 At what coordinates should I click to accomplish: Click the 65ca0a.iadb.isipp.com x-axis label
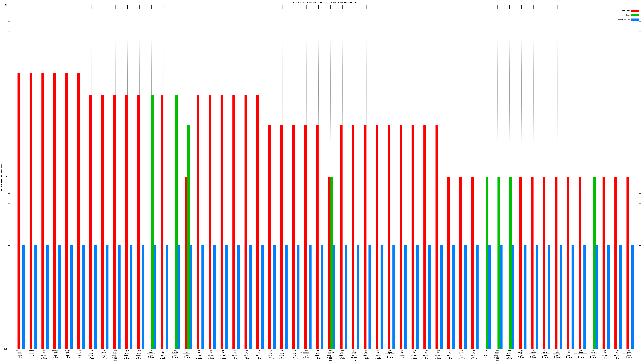point(20,354)
